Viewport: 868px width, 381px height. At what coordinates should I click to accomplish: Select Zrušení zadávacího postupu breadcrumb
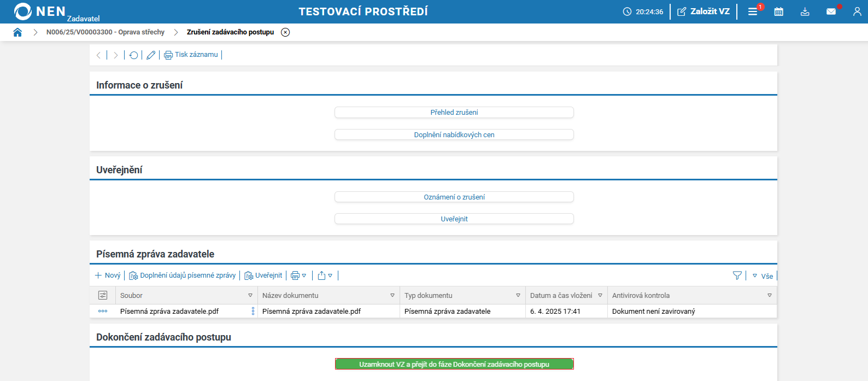pyautogui.click(x=230, y=32)
